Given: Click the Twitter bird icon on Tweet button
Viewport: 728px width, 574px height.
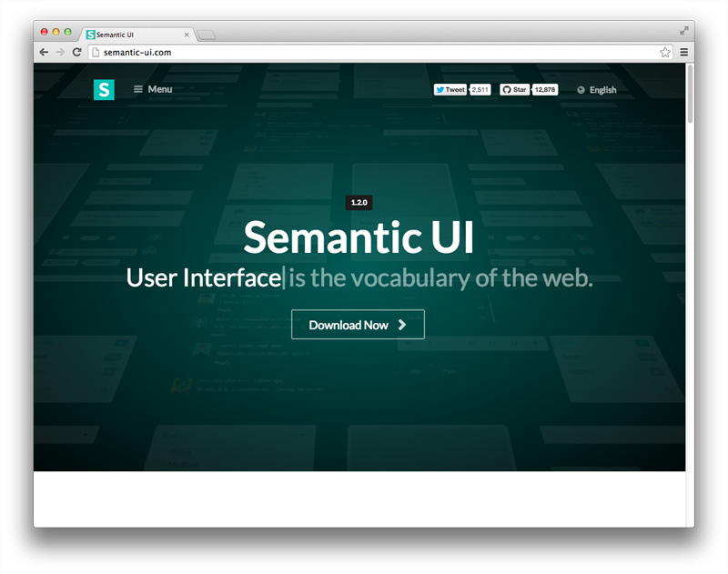Looking at the screenshot, I should tap(440, 89).
